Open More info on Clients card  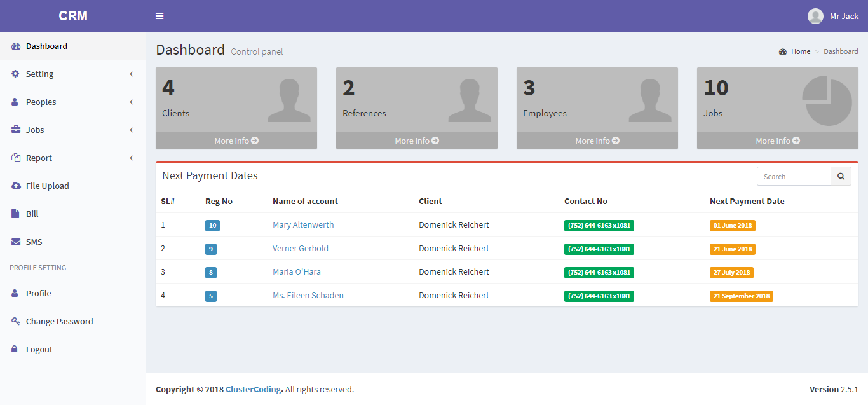tap(236, 141)
